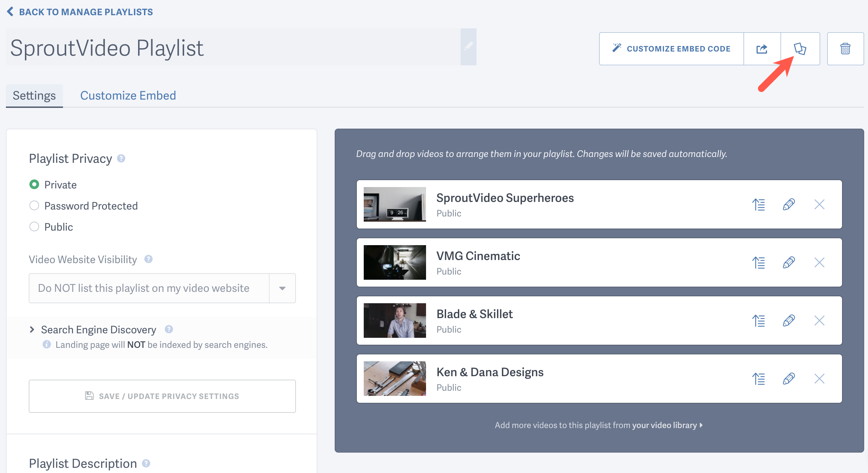Image resolution: width=868 pixels, height=473 pixels.
Task: Select the Password Protected radio button
Action: point(34,205)
